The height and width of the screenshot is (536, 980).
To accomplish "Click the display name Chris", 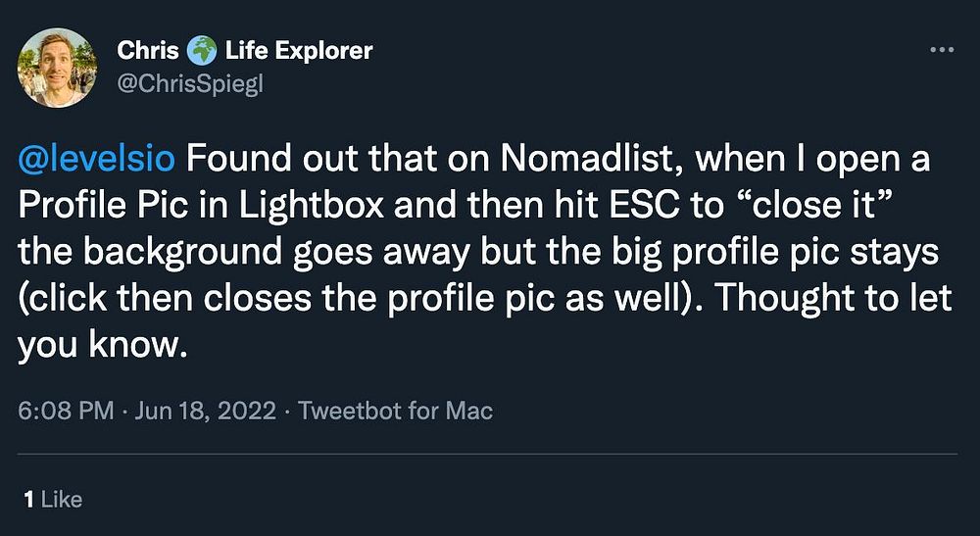I will click(148, 51).
